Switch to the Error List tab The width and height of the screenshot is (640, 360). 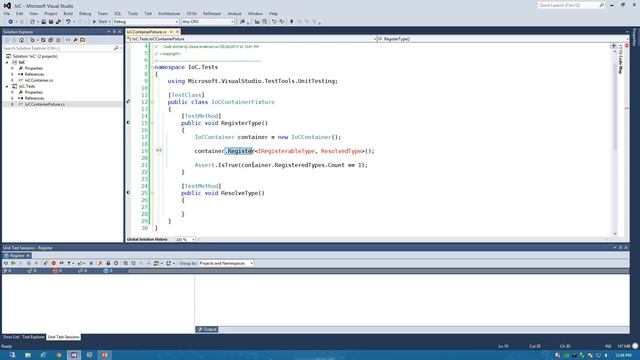(x=11, y=337)
